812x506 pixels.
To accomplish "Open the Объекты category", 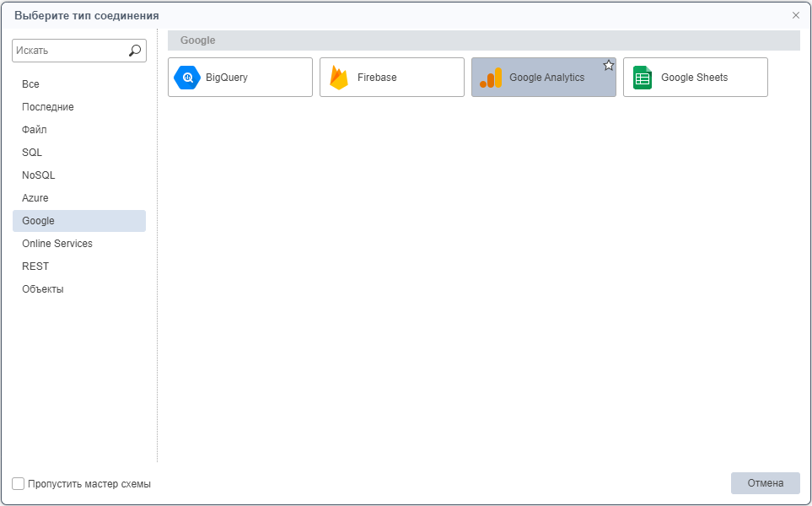I will [43, 289].
